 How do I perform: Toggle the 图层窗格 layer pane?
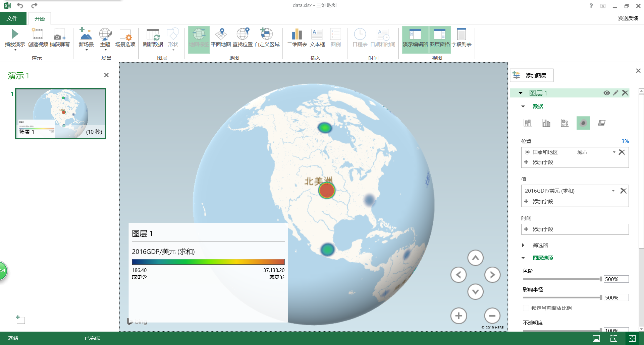[440, 40]
